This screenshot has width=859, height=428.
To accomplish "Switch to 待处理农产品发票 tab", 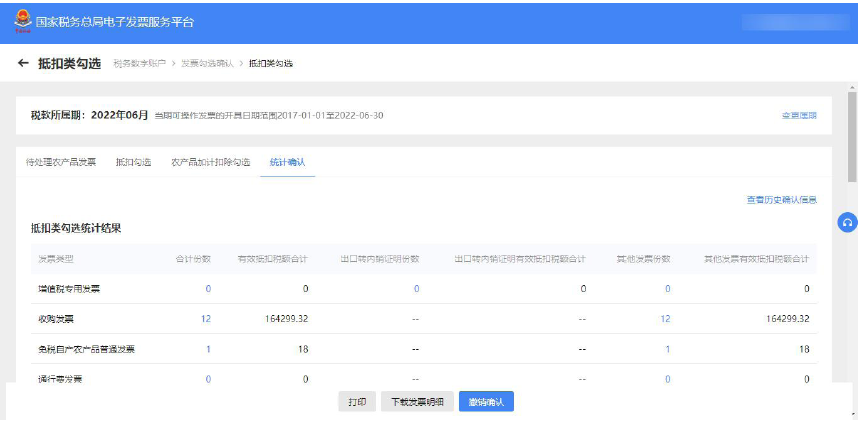I will click(x=61, y=162).
